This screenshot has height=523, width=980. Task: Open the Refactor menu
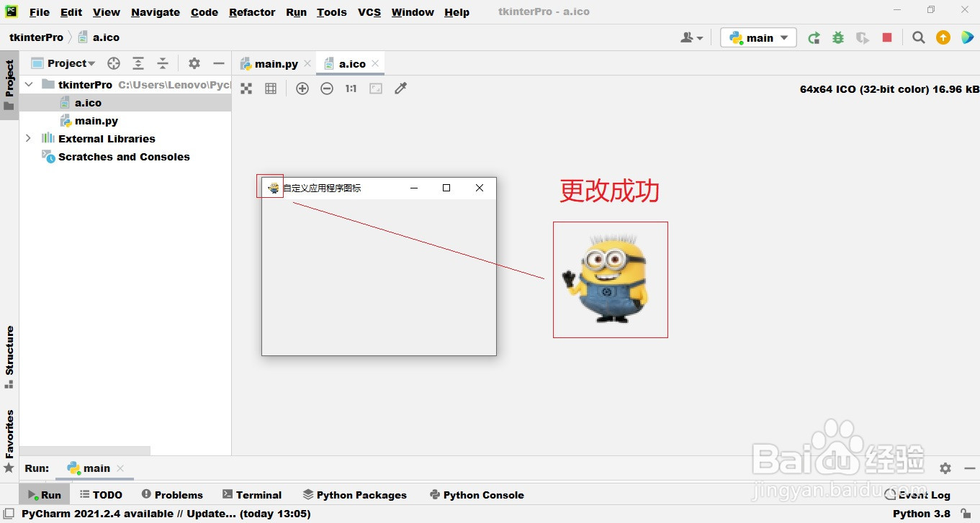pyautogui.click(x=252, y=12)
